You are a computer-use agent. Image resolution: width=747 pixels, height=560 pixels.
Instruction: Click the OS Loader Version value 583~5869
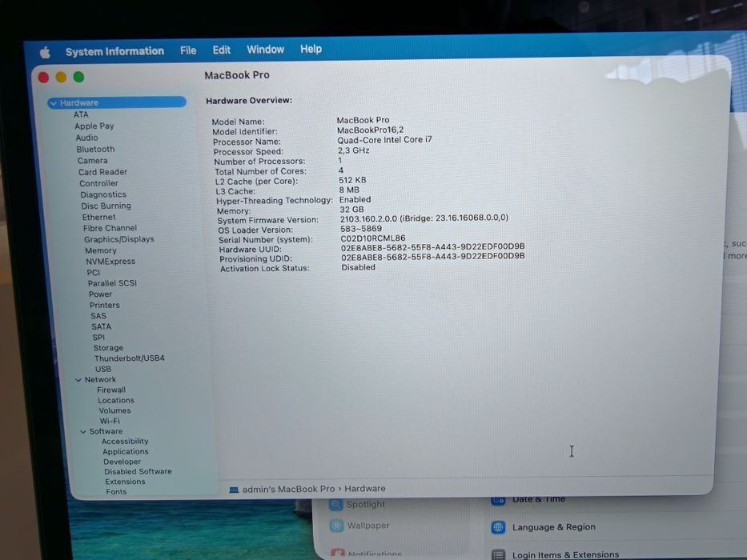(361, 229)
